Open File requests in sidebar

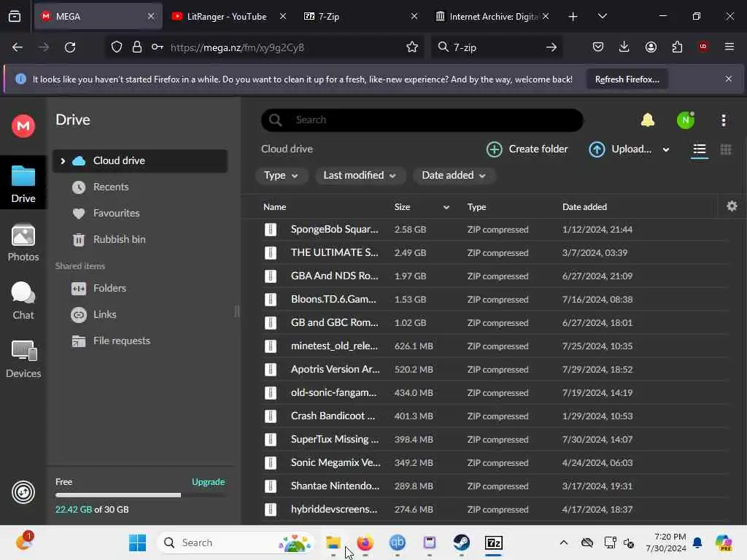point(140,341)
